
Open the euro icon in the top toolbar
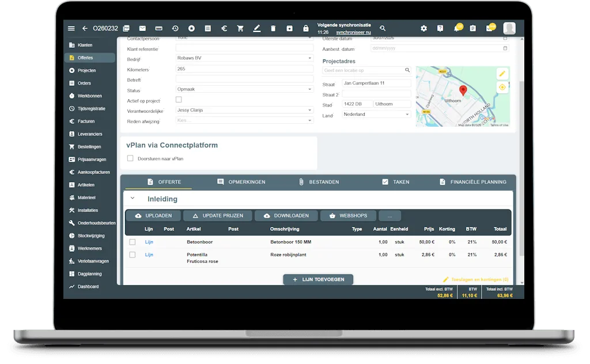tap(224, 28)
